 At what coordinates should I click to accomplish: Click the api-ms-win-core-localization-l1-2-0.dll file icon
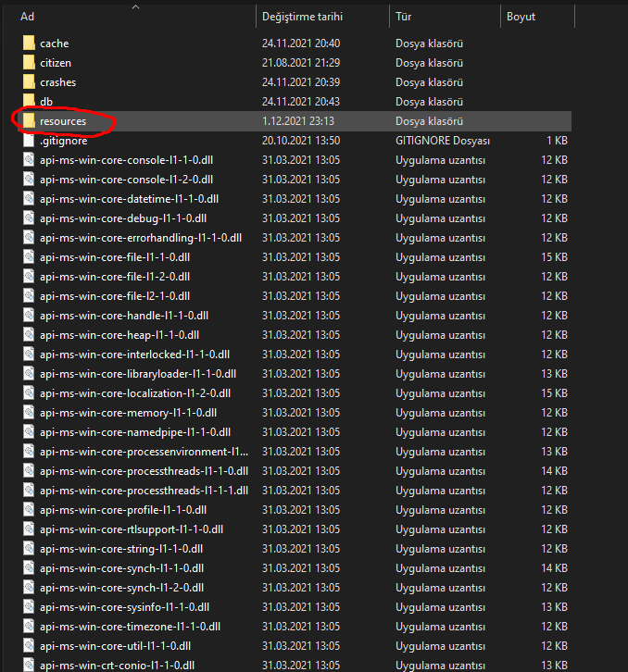click(x=29, y=393)
